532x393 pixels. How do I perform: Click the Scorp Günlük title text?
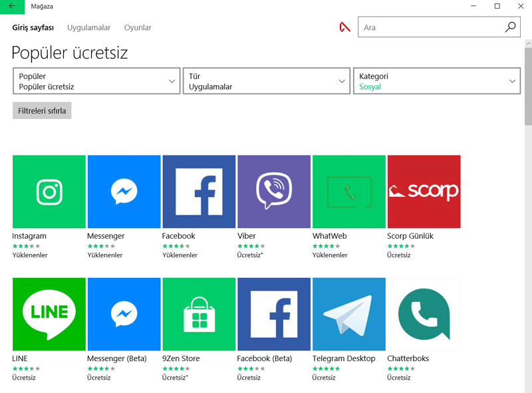[x=410, y=236]
